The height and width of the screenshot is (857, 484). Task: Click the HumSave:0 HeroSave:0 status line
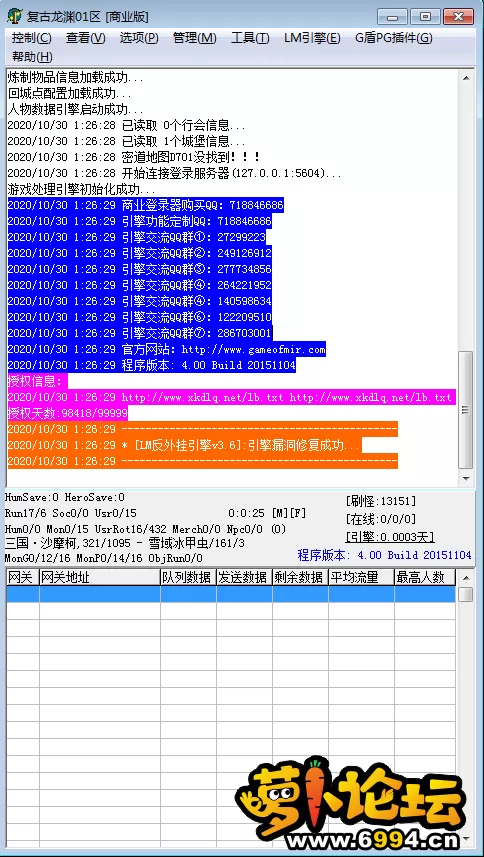click(x=65, y=497)
